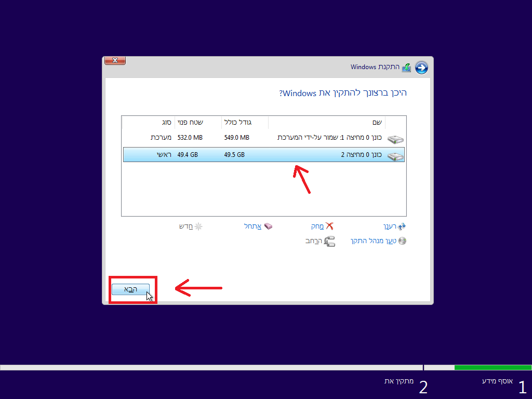
Task: Click the extend (הרחב) partition icon
Action: tap(329, 241)
